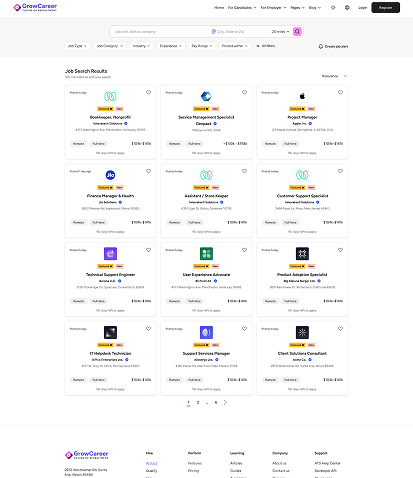Click verified badge on Project Manager card
This screenshot has height=478, width=413.
tap(310, 123)
